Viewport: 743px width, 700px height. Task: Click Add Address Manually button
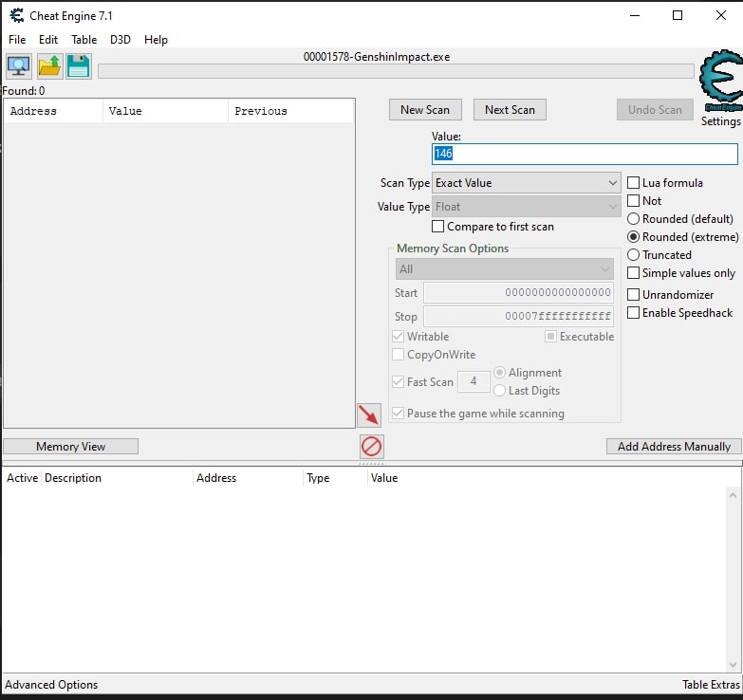674,446
